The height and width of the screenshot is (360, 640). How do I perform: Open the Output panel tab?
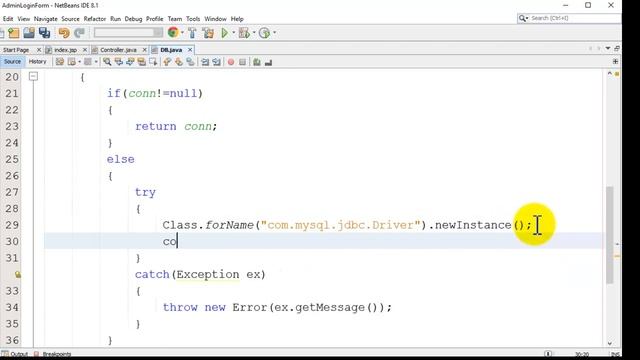(x=15, y=354)
